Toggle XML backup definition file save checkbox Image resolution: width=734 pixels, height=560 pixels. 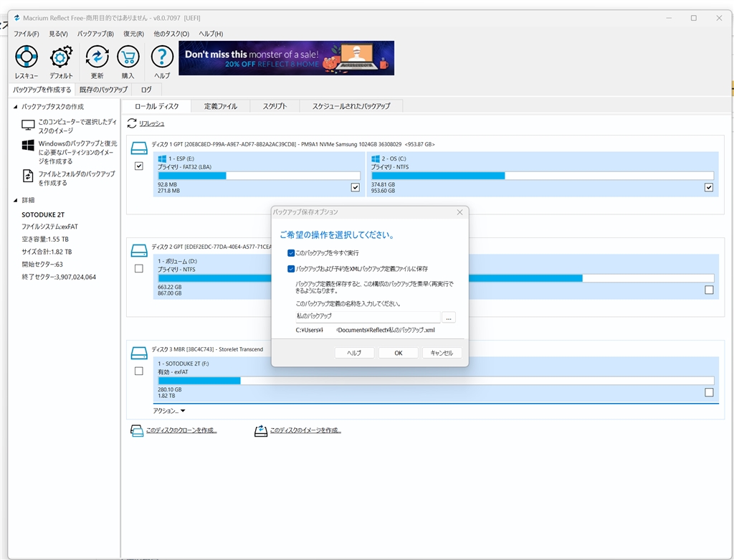[291, 269]
